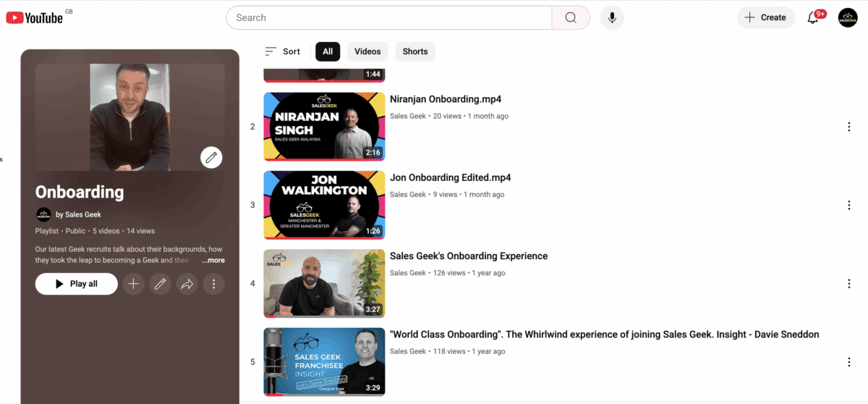868x404 pixels.
Task: Select the Shorts filter chip
Action: coord(415,51)
